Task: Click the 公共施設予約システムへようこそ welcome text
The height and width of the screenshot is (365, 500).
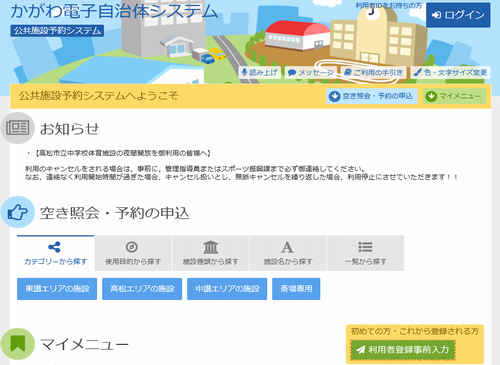Action: (99, 96)
